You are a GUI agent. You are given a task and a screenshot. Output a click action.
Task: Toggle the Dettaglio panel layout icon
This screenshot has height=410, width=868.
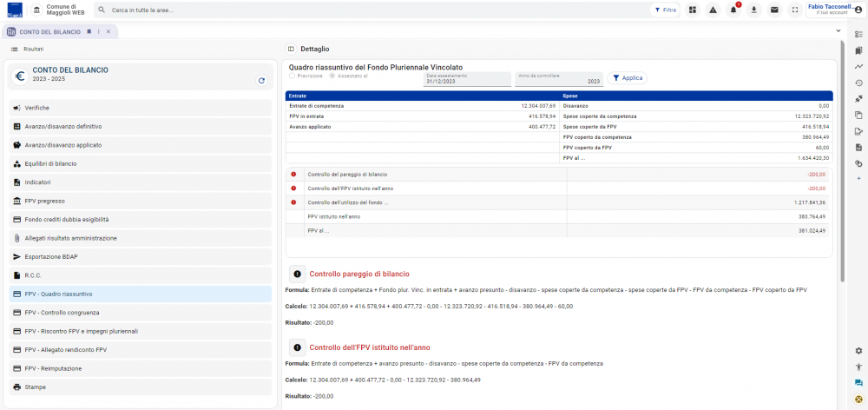(291, 49)
